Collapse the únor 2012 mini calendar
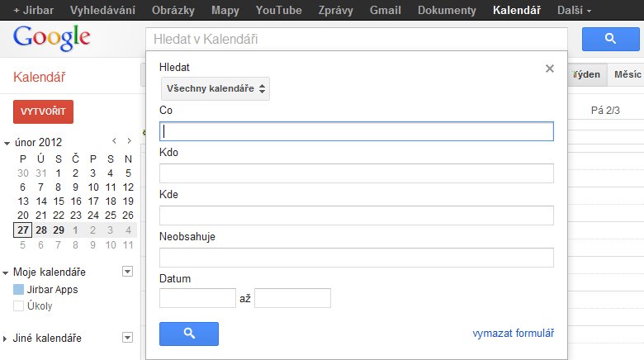Viewport: 644px width, 360px height. 7,142
